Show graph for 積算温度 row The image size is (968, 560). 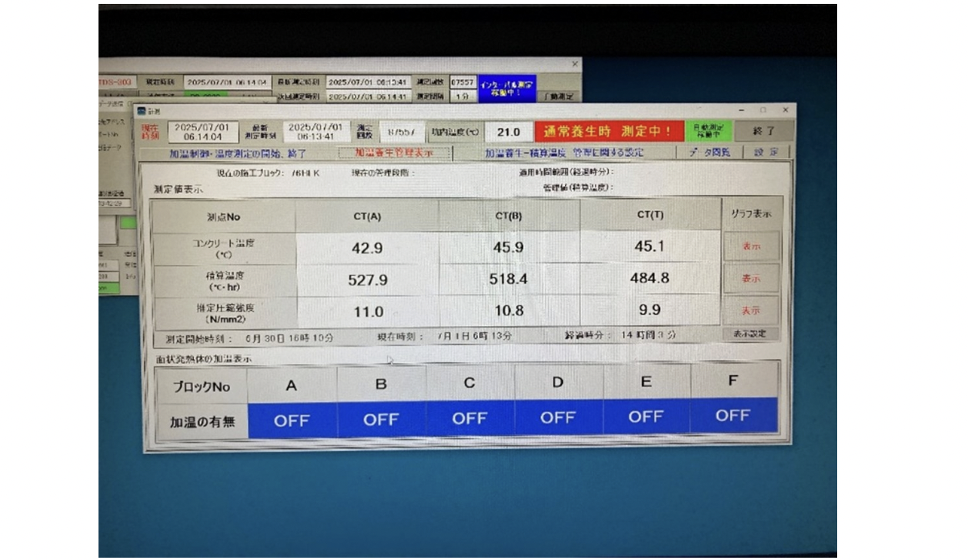click(751, 279)
